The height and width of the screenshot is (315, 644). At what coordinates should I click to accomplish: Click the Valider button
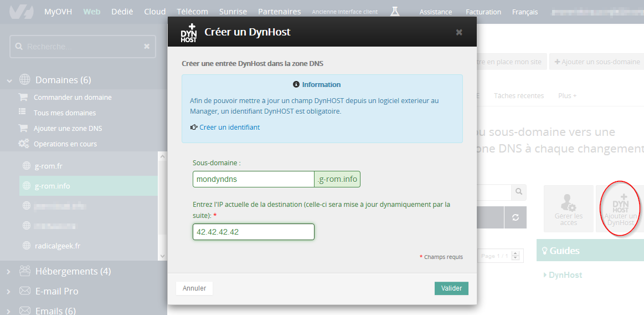point(451,288)
